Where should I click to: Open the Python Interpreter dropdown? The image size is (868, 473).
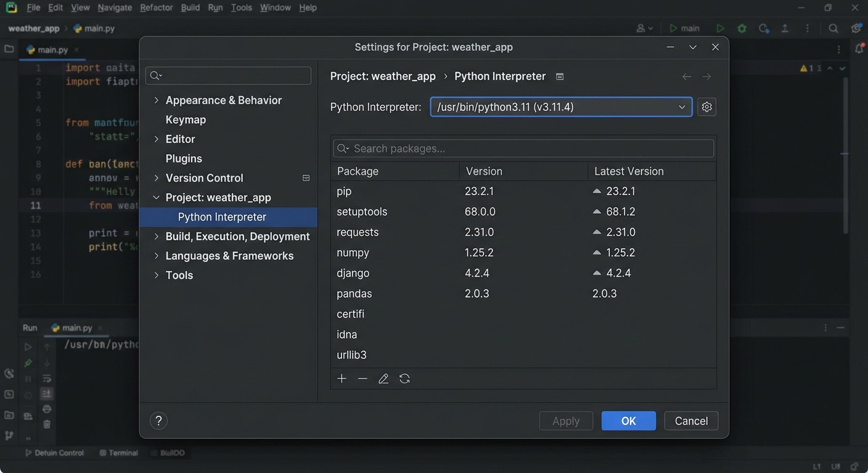pos(561,107)
